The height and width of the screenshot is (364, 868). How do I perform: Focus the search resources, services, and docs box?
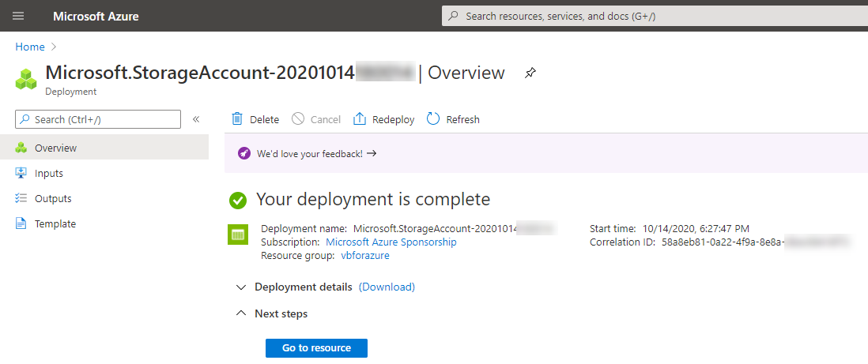(655, 16)
